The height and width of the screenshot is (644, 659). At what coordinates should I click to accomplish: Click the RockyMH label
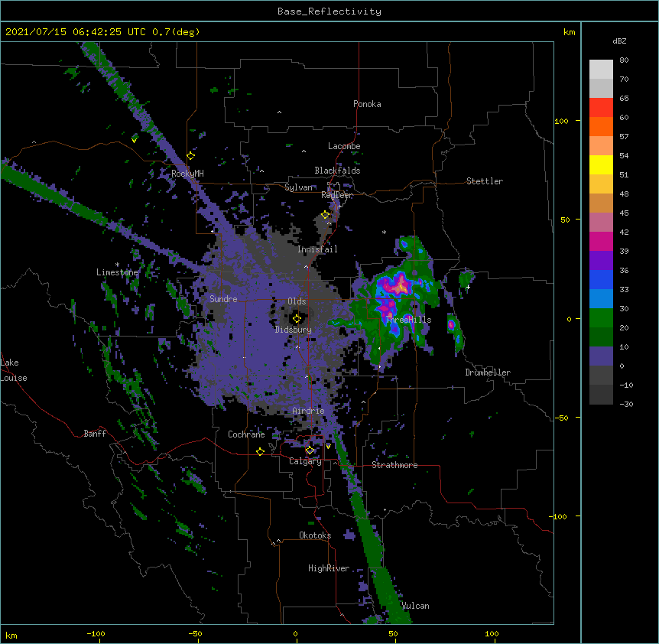point(187,174)
